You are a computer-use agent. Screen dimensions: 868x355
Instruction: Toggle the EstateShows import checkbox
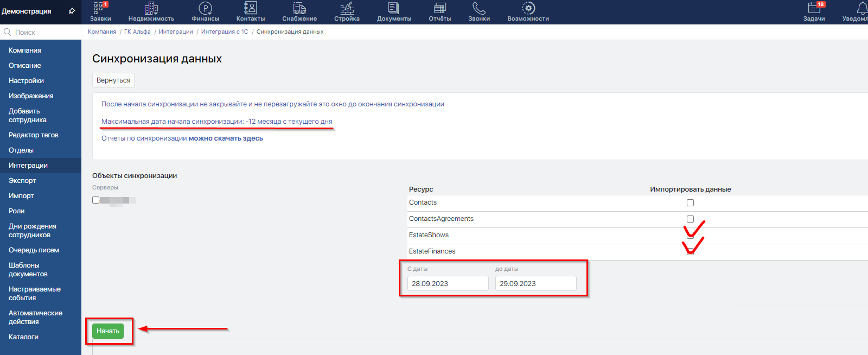coord(690,235)
